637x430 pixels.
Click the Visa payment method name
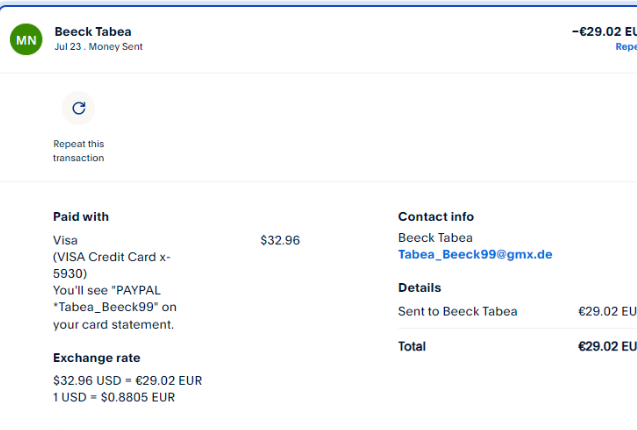point(65,240)
